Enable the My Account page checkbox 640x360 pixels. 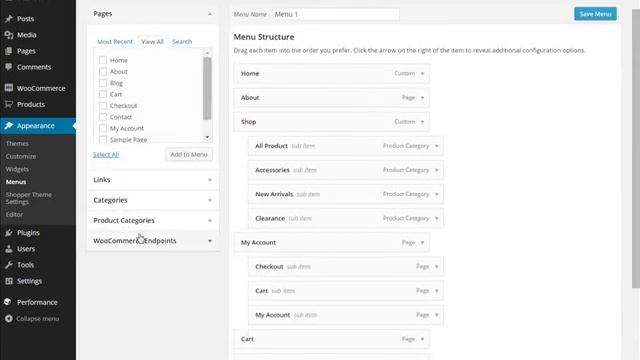[103, 128]
